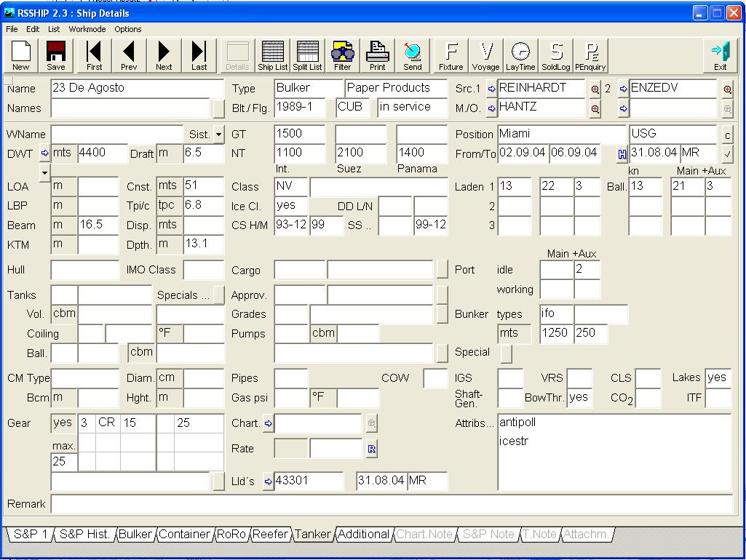746x560 pixels.
Task: Open the Workmode menu
Action: pos(87,29)
